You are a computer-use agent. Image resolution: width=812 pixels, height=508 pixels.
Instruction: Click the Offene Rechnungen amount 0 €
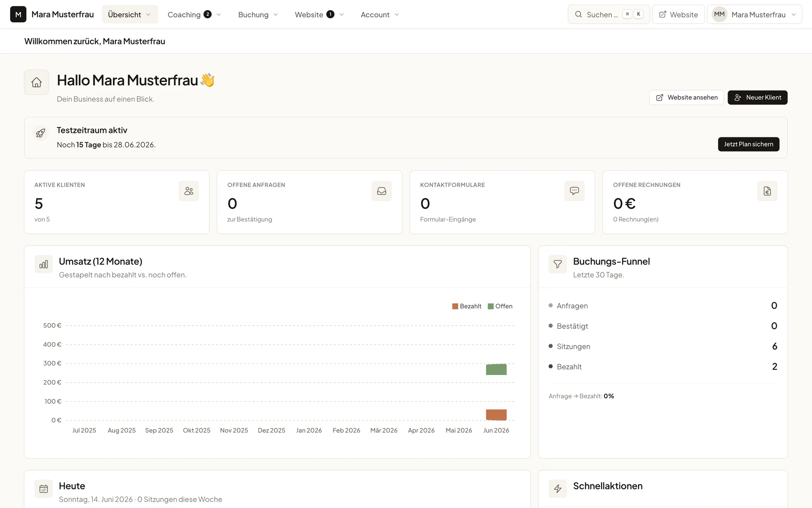pos(624,204)
